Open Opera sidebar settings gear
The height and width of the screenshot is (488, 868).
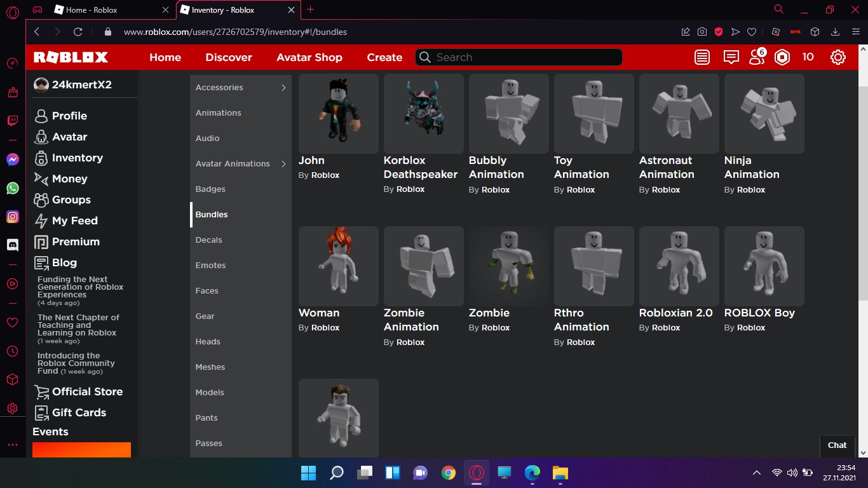point(12,408)
